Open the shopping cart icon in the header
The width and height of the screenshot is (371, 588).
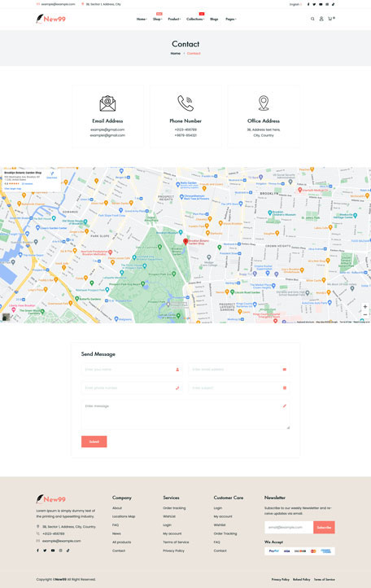coord(330,19)
